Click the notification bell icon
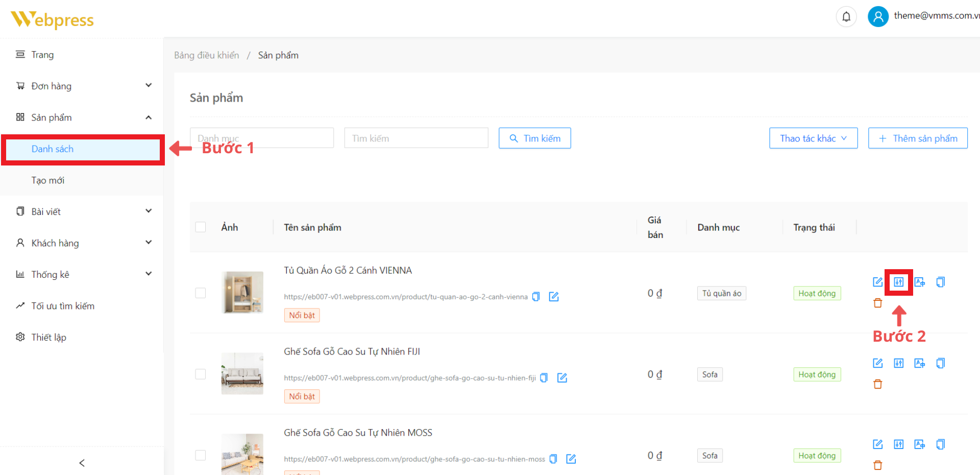 coord(846,17)
